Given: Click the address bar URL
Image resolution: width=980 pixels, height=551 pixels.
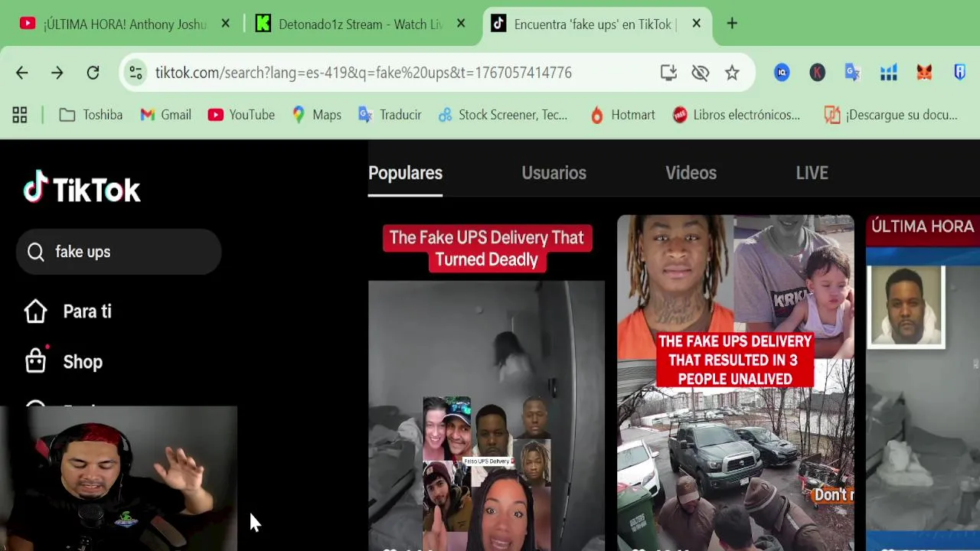Looking at the screenshot, I should click(x=363, y=73).
